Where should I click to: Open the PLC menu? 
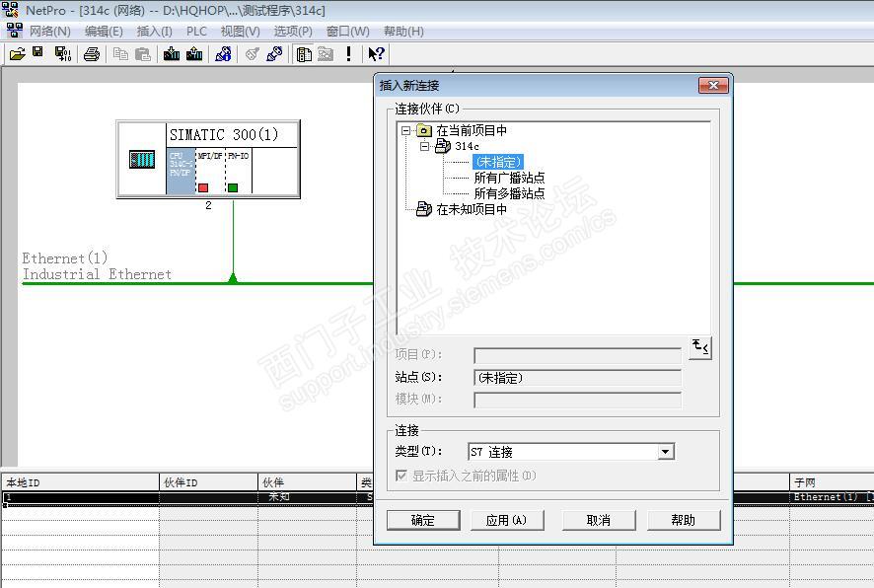[196, 32]
